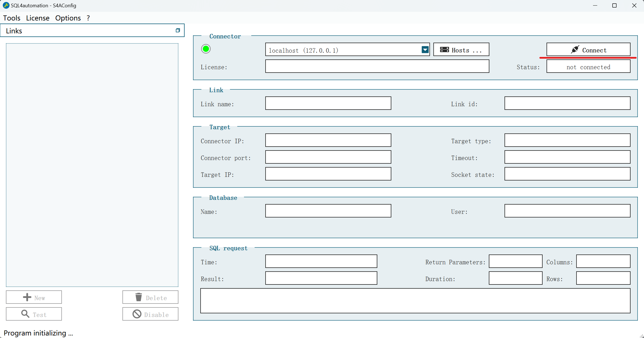644x338 pixels.
Task: Click the Question mark Help menu item
Action: pyautogui.click(x=88, y=18)
